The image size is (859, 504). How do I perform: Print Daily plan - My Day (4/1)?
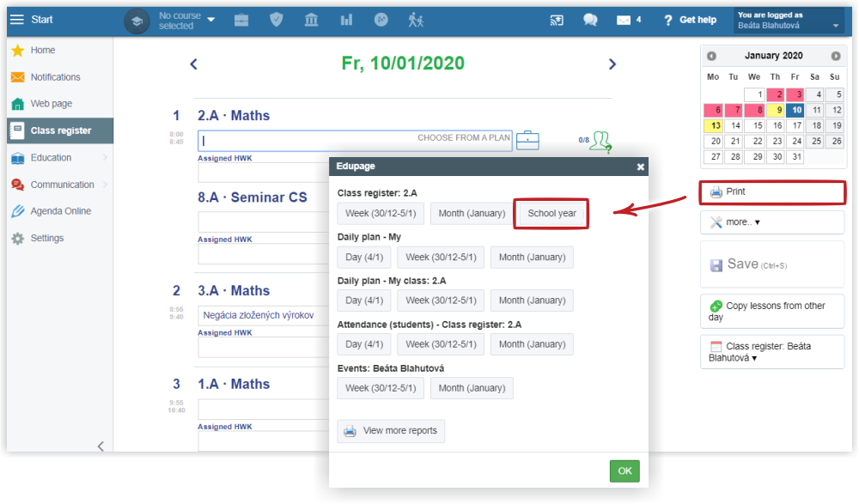[364, 258]
